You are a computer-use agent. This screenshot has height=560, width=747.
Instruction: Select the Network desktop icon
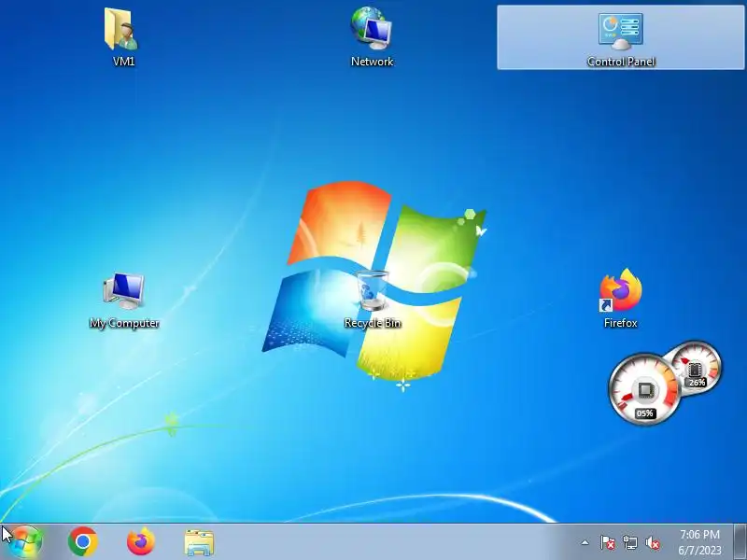[372, 37]
